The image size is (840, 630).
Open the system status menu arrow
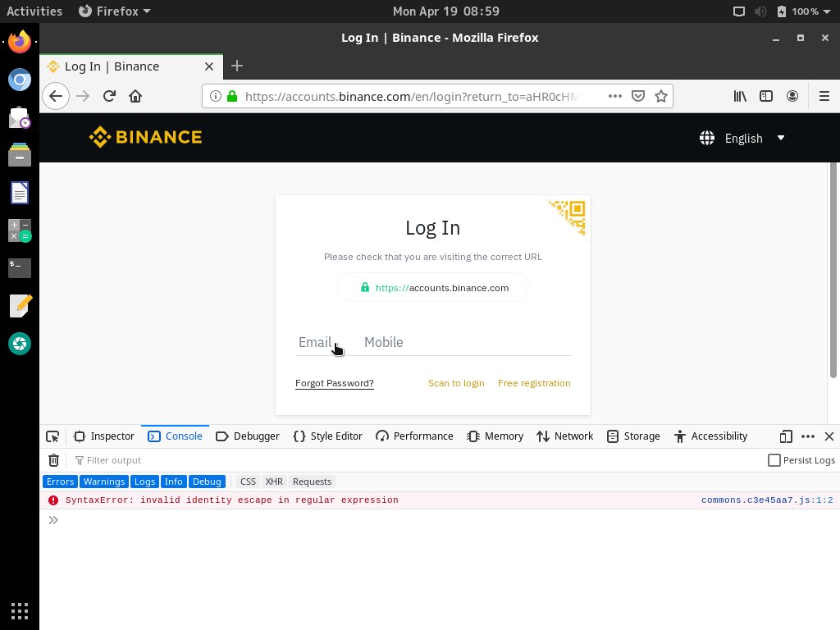pos(827,11)
